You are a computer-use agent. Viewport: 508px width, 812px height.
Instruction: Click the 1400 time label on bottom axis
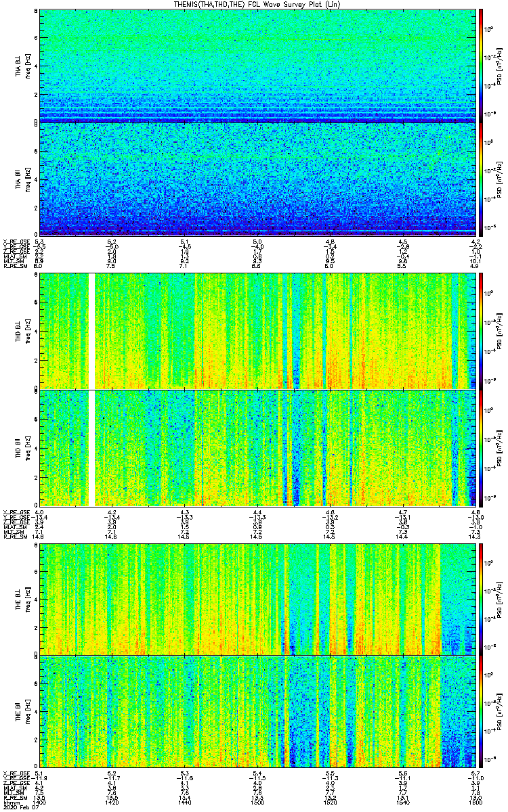(39, 802)
